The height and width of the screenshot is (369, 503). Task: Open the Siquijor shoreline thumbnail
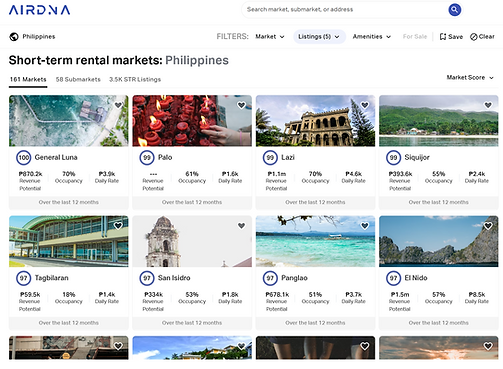(x=439, y=121)
